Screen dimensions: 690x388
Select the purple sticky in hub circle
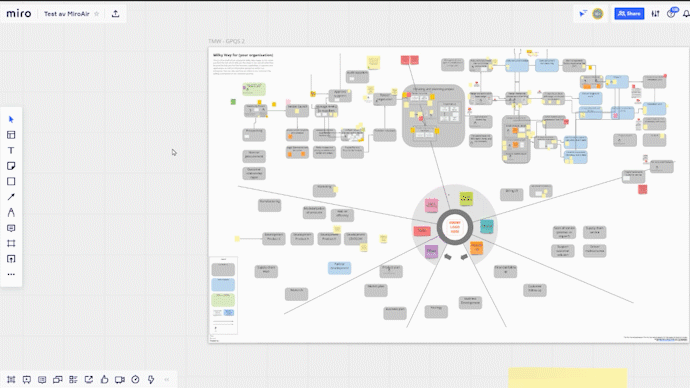tap(431, 251)
